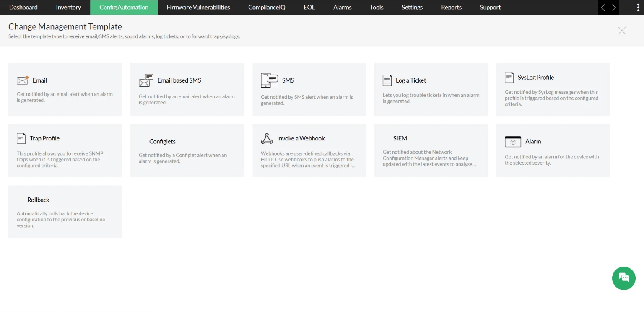Click the Email template title
Screen dimensions: 644x311
40,80
